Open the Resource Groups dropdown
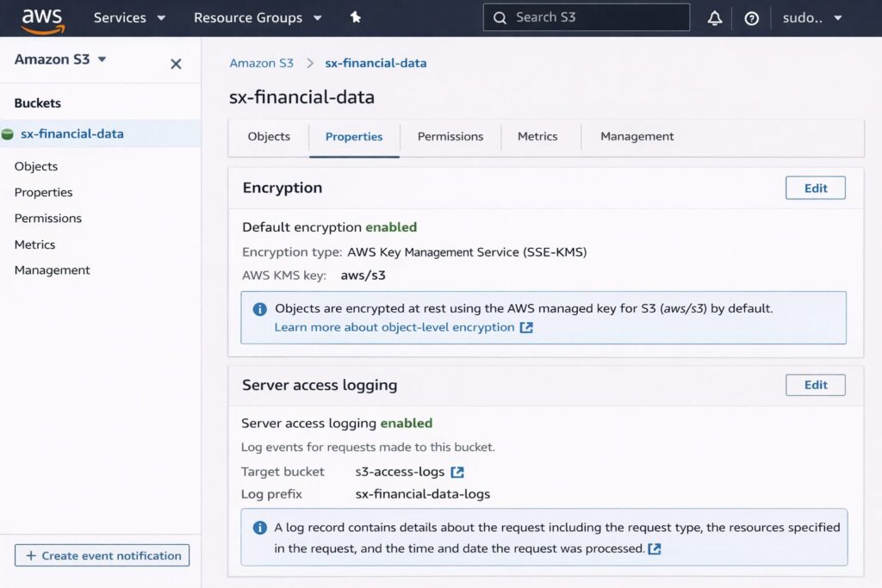This screenshot has height=588, width=882. [x=258, y=18]
